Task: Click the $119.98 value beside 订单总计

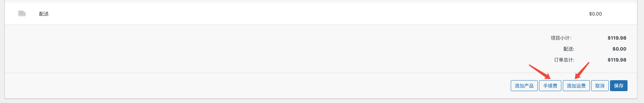Action: [x=617, y=60]
